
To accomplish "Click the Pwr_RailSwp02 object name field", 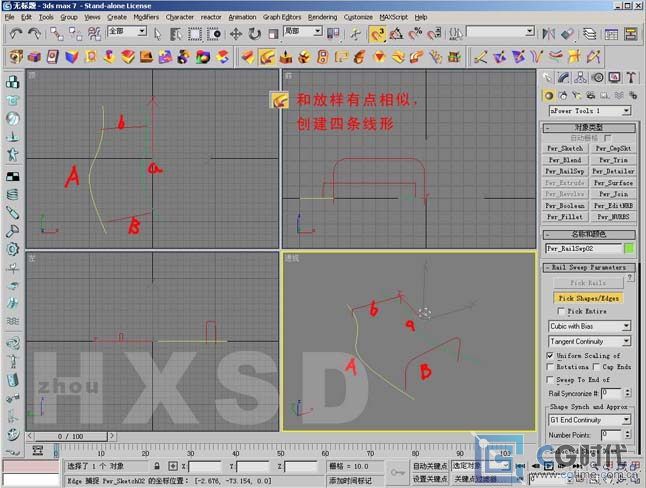I will click(x=584, y=248).
